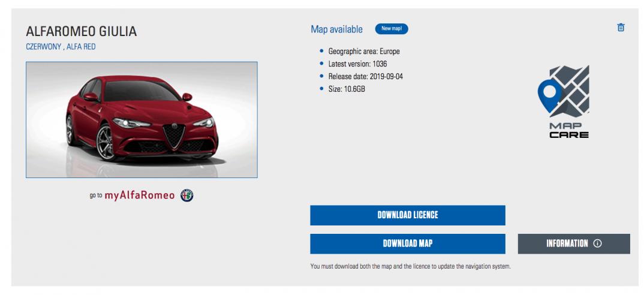Select the 'New map!' badge
Image resolution: width=644 pixels, height=295 pixels.
click(x=392, y=29)
